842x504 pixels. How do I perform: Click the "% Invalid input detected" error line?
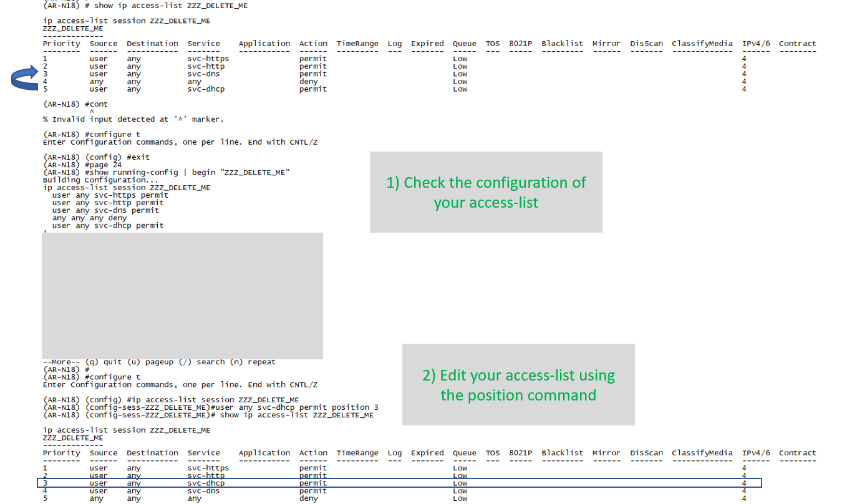pyautogui.click(x=133, y=119)
